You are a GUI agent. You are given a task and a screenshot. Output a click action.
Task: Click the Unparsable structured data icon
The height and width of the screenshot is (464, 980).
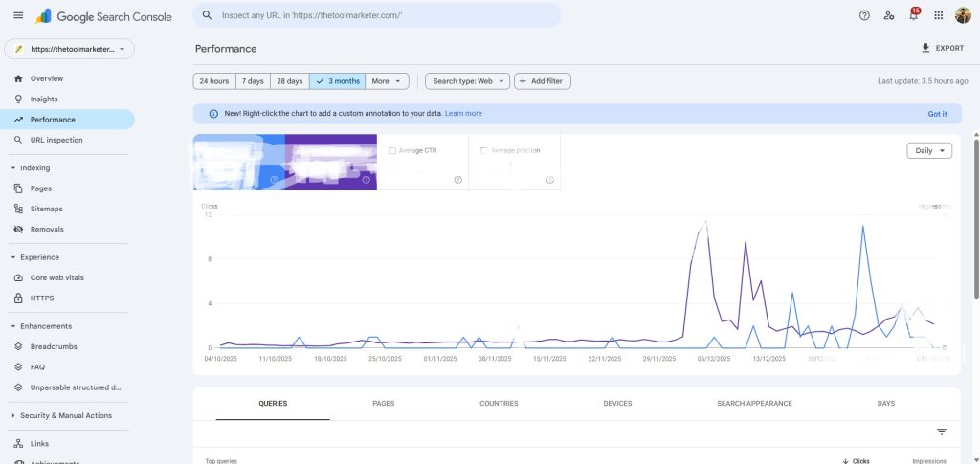pyautogui.click(x=18, y=387)
